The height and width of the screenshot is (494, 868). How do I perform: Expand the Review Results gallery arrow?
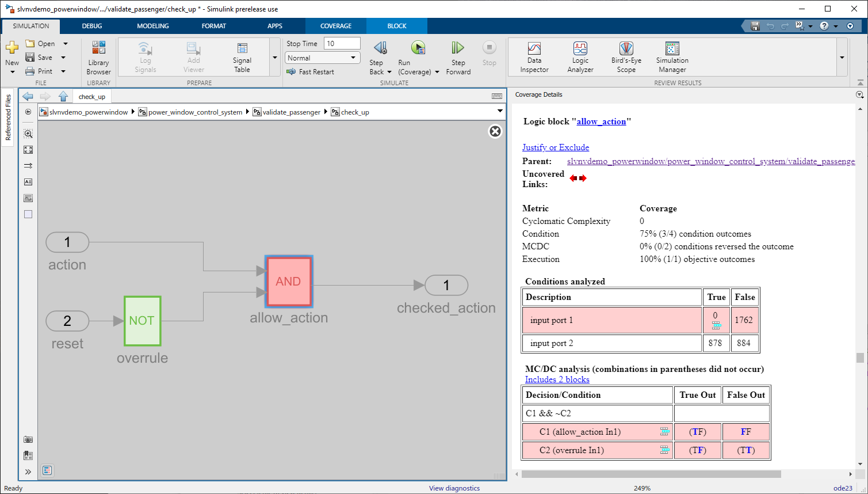click(842, 58)
